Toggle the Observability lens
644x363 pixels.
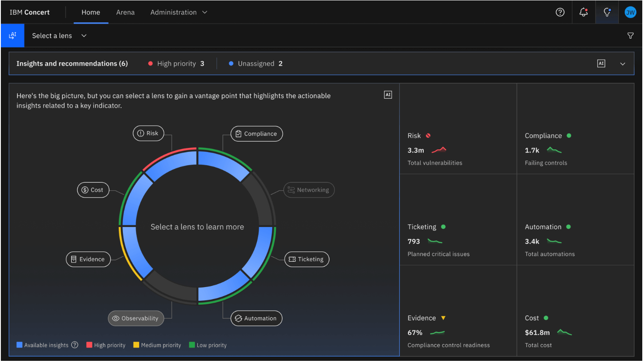136,318
